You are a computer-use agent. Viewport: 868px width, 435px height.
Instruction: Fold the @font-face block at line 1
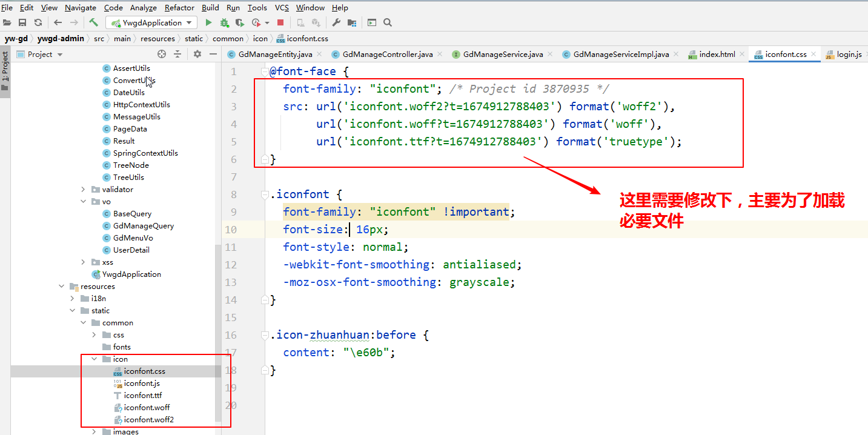tap(264, 71)
